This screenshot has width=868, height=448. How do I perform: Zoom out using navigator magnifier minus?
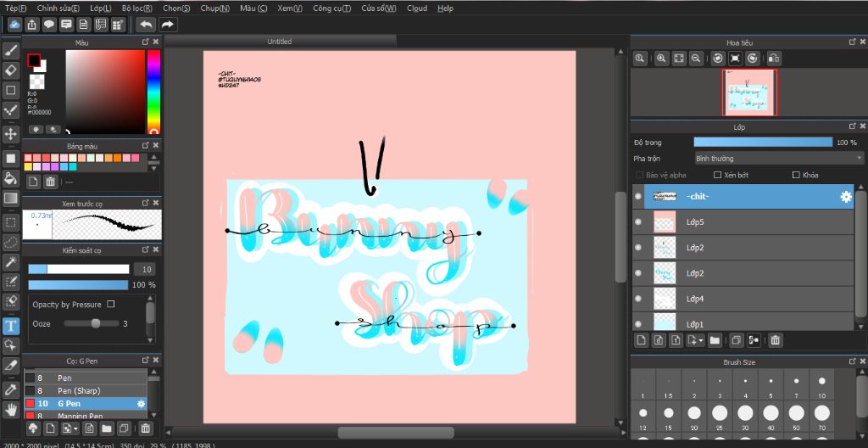pyautogui.click(x=697, y=58)
